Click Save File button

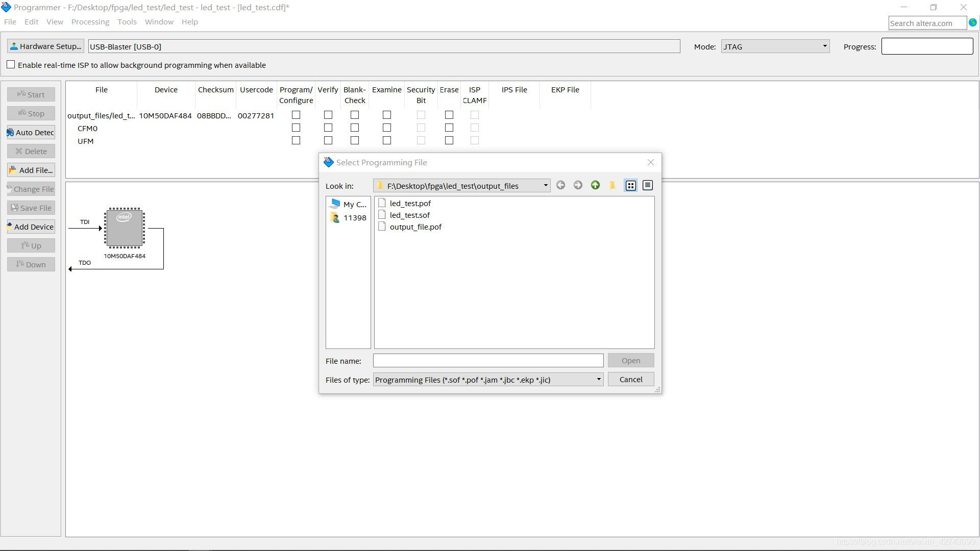pyautogui.click(x=31, y=208)
